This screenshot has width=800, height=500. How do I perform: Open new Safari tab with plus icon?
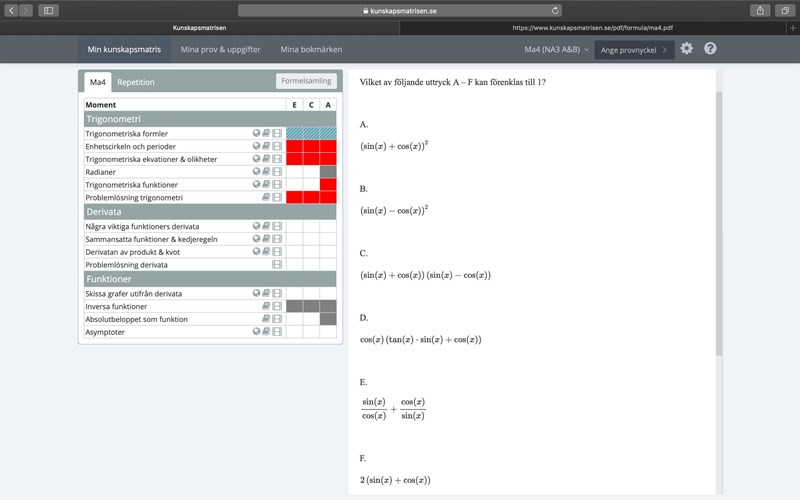point(792,28)
